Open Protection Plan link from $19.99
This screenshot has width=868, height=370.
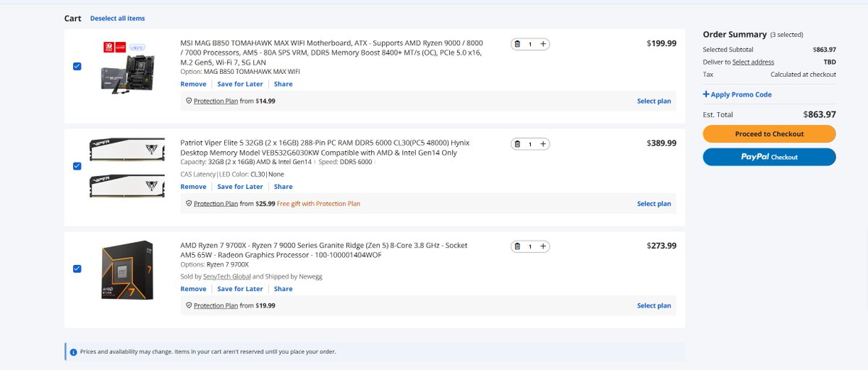(216, 306)
